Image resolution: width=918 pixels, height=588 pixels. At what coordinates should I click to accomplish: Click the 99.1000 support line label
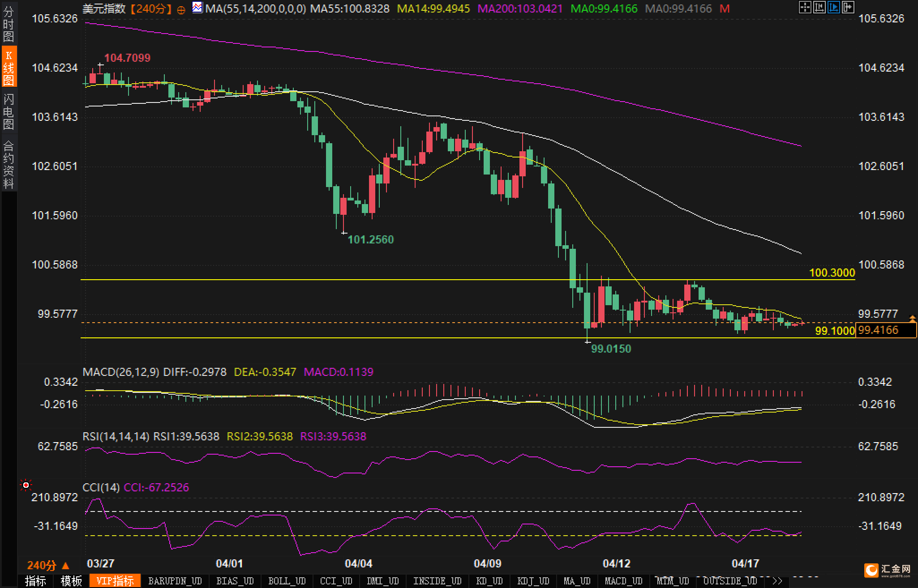tap(835, 331)
